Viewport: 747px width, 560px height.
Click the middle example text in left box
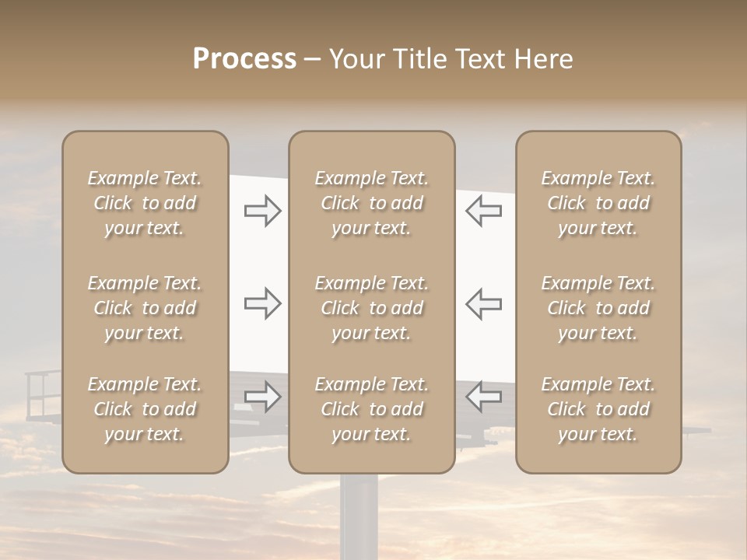coord(145,308)
